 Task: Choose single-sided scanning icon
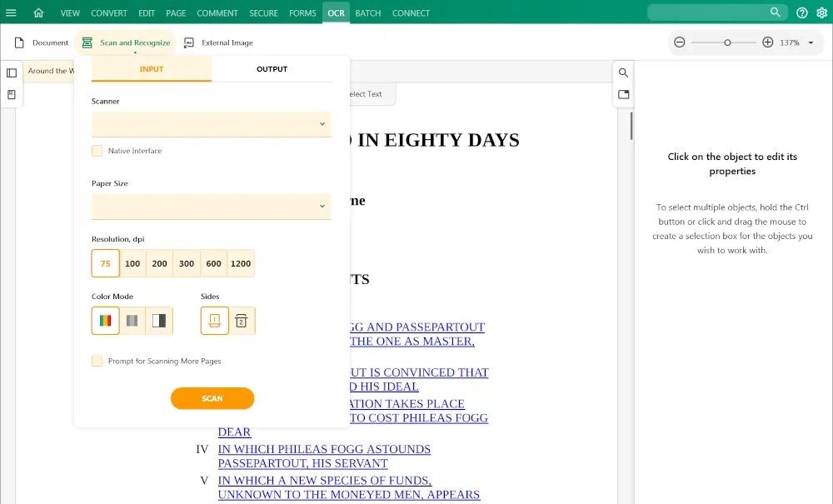click(214, 321)
